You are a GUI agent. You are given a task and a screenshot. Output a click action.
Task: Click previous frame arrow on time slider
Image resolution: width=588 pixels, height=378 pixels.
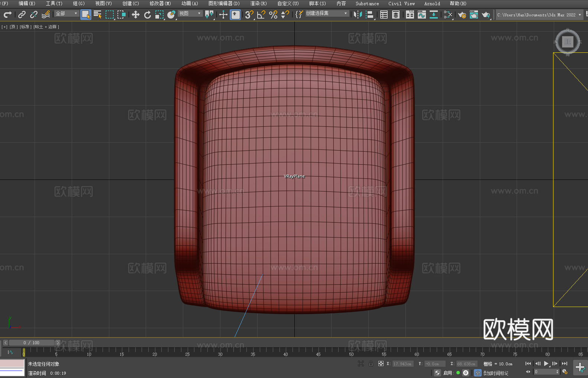coord(5,343)
